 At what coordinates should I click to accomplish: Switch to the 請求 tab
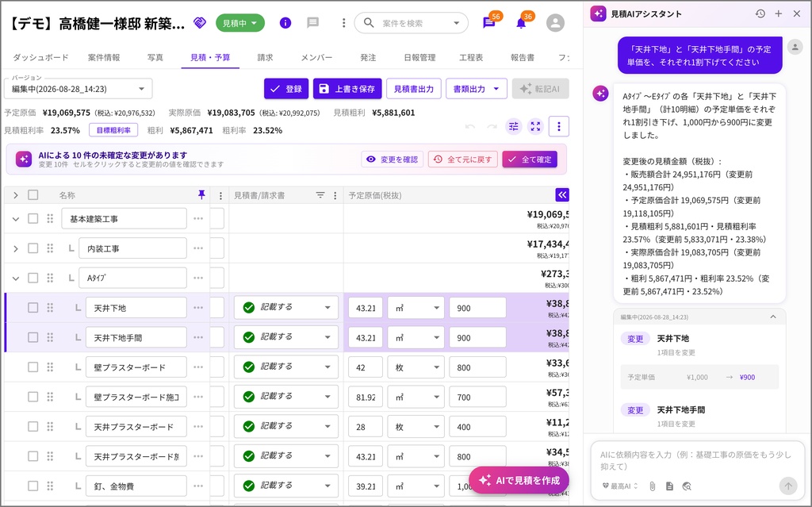tap(265, 58)
